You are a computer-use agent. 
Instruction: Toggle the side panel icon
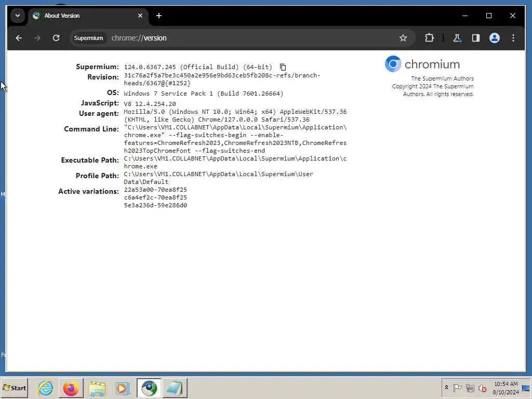(476, 38)
